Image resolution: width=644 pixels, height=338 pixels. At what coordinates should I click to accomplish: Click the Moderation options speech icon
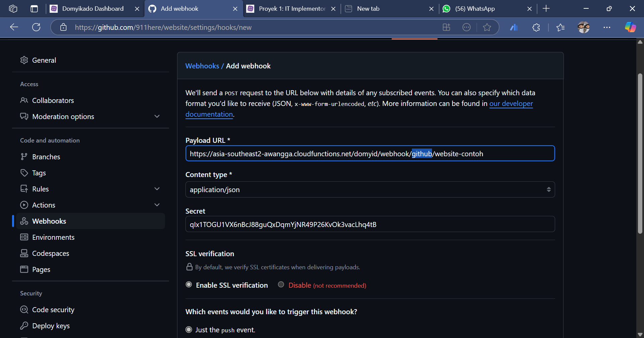pyautogui.click(x=24, y=116)
